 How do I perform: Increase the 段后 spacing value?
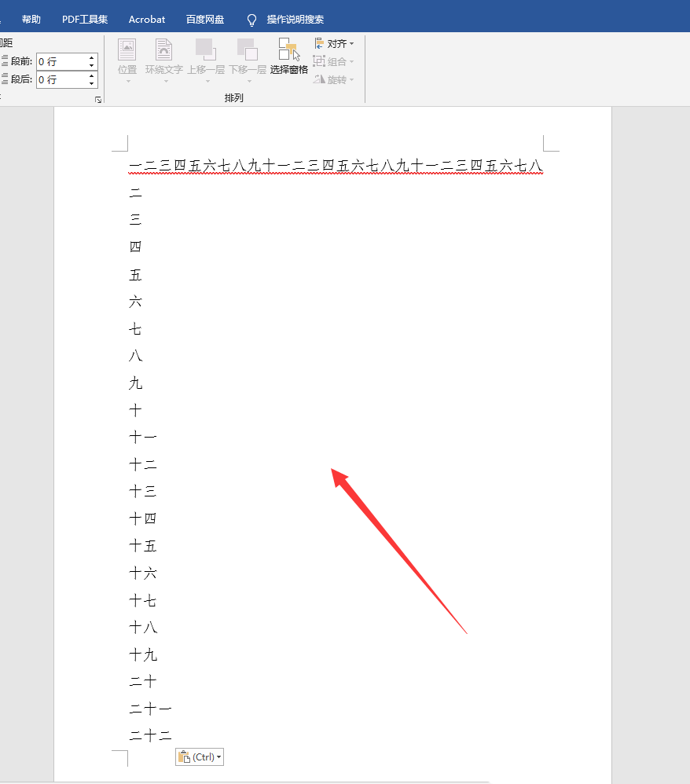[92, 76]
